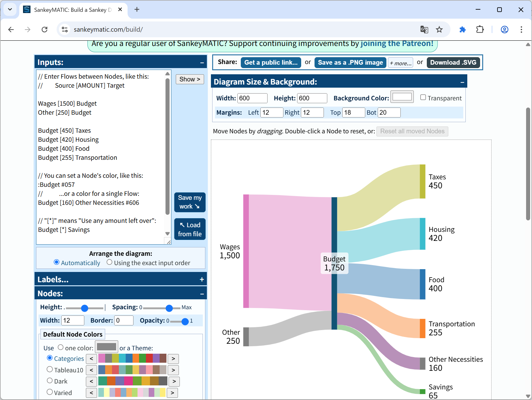
Task: Click Reset all moved Nodes button
Action: pos(412,131)
